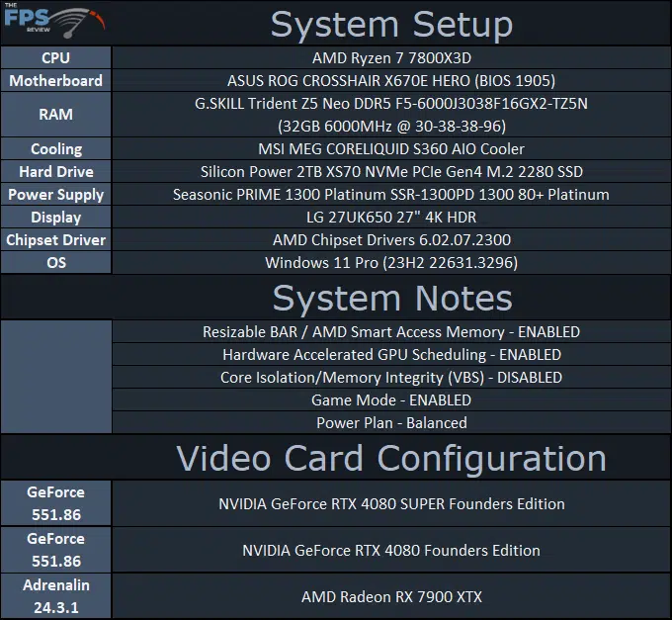This screenshot has height=620, width=672.
Task: Select 'AMD Chipset Drivers 6.02.07.2300' text
Action: tap(391, 239)
